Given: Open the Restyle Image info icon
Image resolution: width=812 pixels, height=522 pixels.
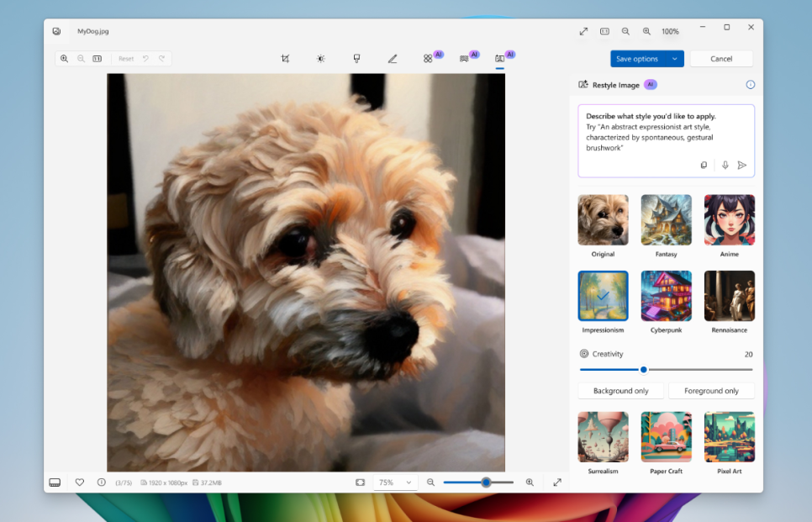Looking at the screenshot, I should tap(751, 84).
